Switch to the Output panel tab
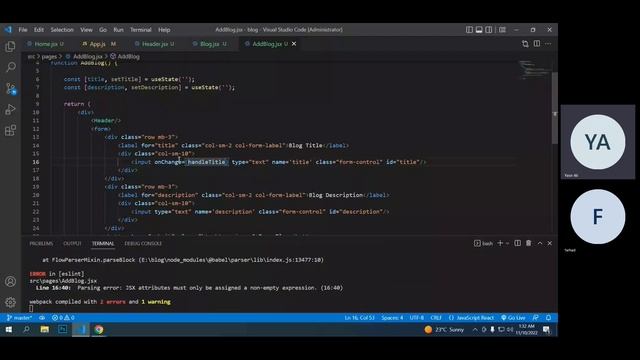The width and height of the screenshot is (640, 360). coord(72,243)
